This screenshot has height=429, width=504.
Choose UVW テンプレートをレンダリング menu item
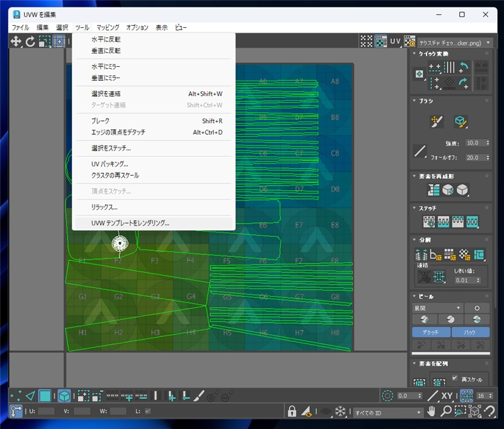pos(130,222)
